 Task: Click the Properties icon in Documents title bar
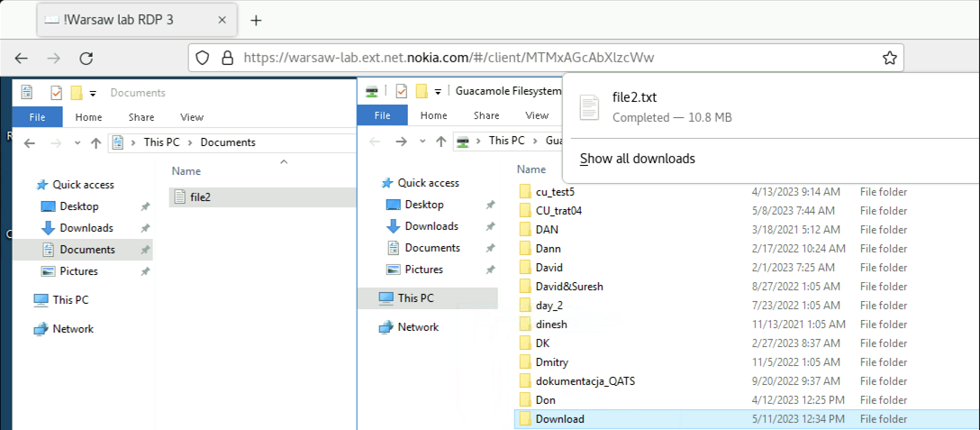pos(57,93)
